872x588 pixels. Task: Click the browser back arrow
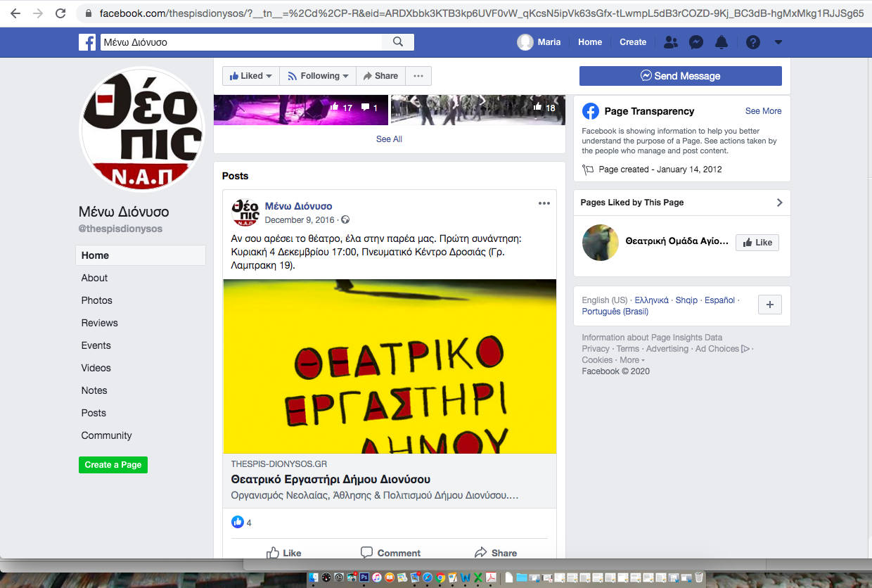click(15, 13)
